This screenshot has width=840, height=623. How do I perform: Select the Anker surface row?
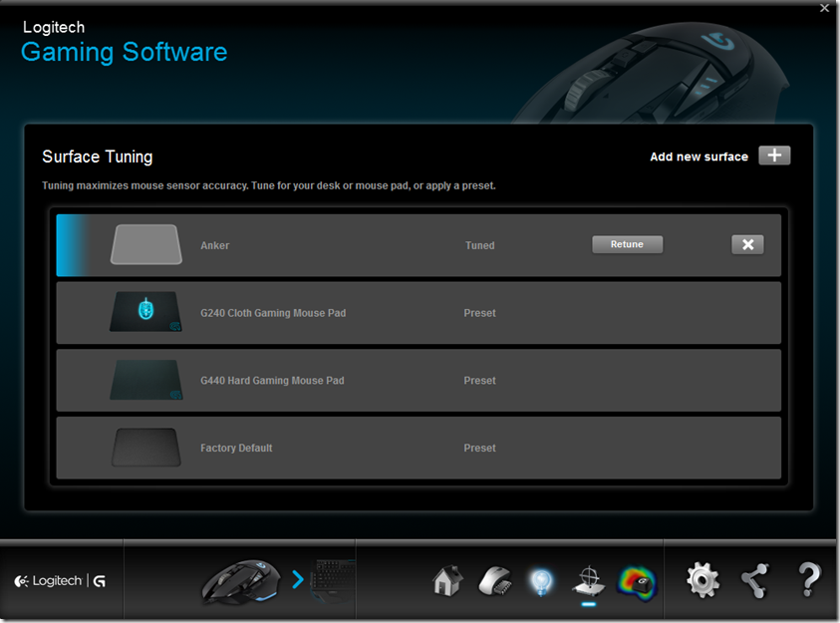point(419,245)
